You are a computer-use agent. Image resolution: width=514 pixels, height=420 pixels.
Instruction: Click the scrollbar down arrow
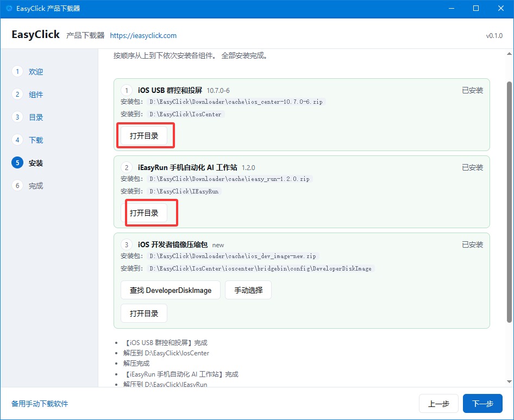pos(509,381)
